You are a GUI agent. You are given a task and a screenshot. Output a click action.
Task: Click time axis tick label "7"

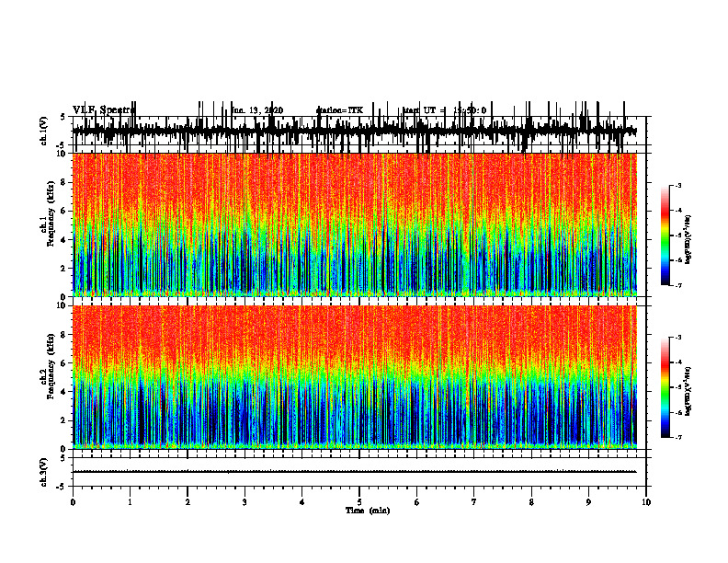[474, 502]
